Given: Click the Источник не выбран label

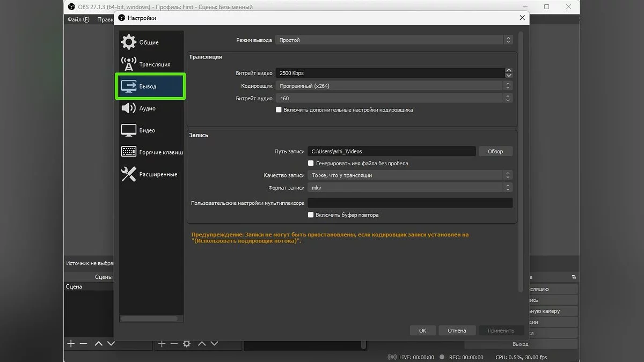Looking at the screenshot, I should [x=90, y=263].
